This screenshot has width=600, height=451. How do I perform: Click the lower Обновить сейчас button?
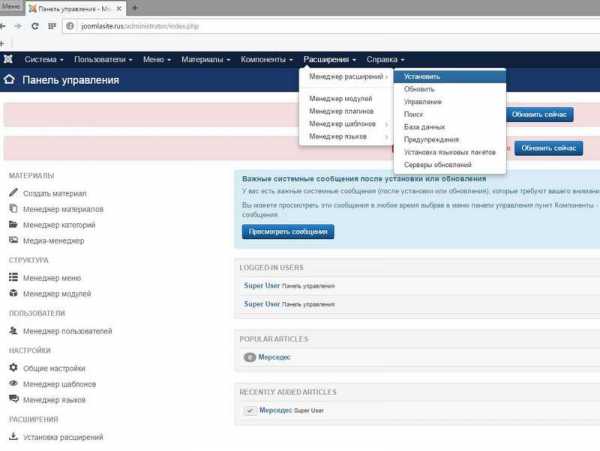549,148
